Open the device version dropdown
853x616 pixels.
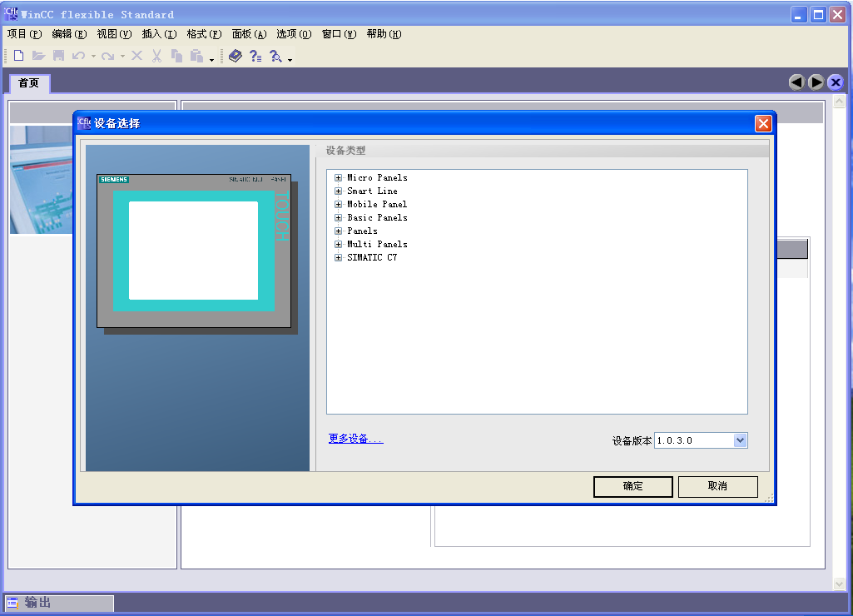[740, 440]
